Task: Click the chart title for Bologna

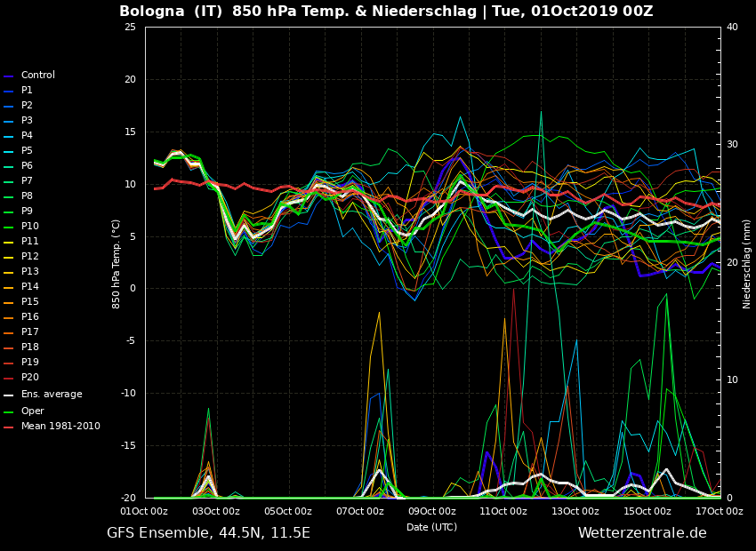Action: tap(386, 12)
